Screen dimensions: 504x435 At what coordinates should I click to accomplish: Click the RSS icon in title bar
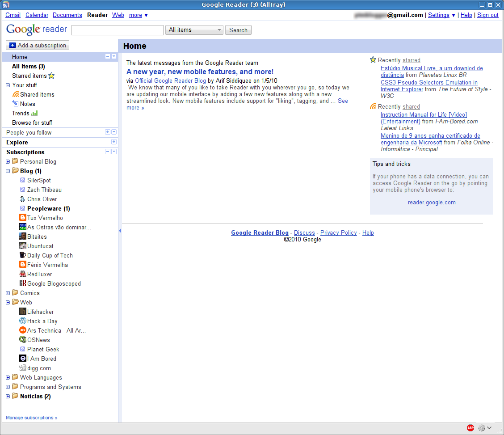coord(6,5)
